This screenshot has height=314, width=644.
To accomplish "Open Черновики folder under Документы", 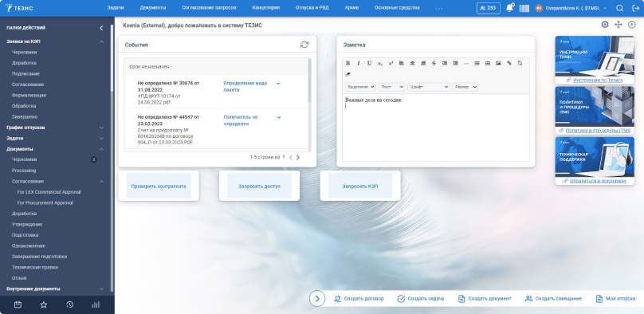I will [x=24, y=159].
